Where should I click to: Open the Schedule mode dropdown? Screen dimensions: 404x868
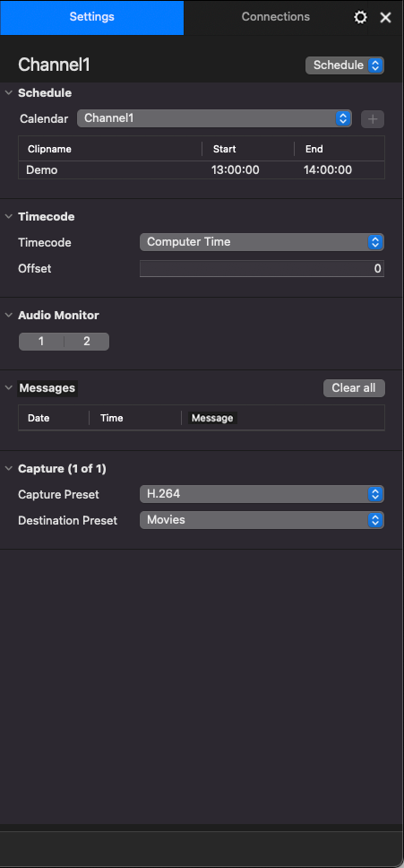(345, 65)
